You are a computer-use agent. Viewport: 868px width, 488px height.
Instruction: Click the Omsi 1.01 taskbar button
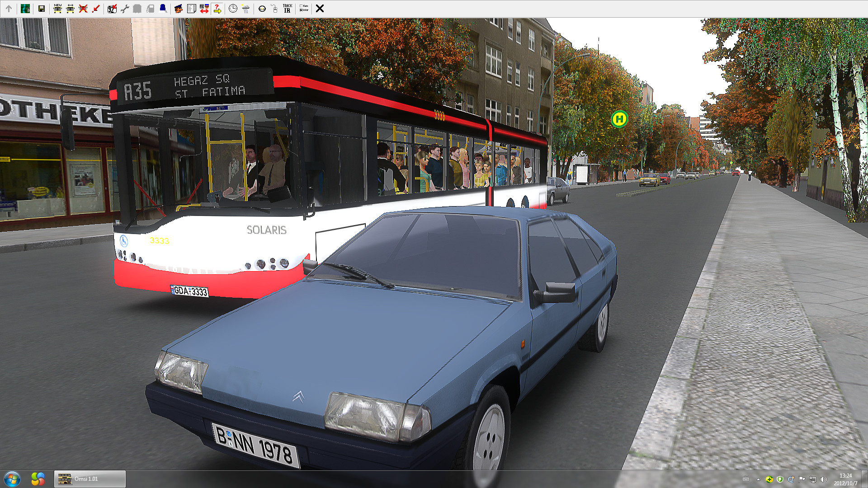[x=90, y=479]
